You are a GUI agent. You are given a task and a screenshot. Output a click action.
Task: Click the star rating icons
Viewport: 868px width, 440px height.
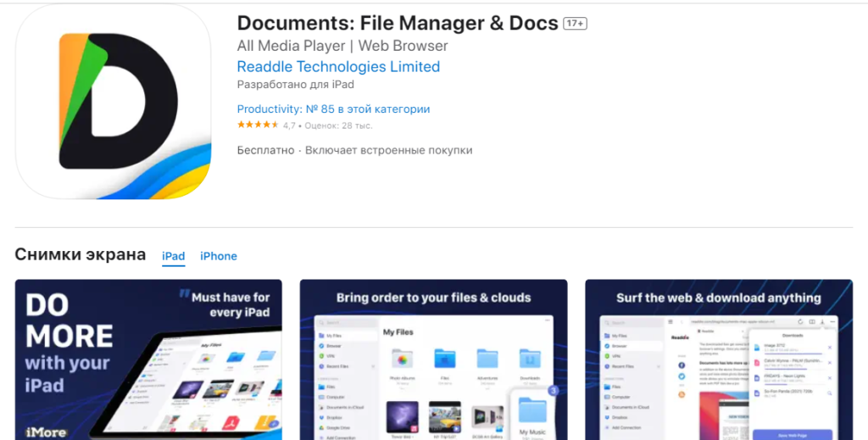(x=258, y=125)
